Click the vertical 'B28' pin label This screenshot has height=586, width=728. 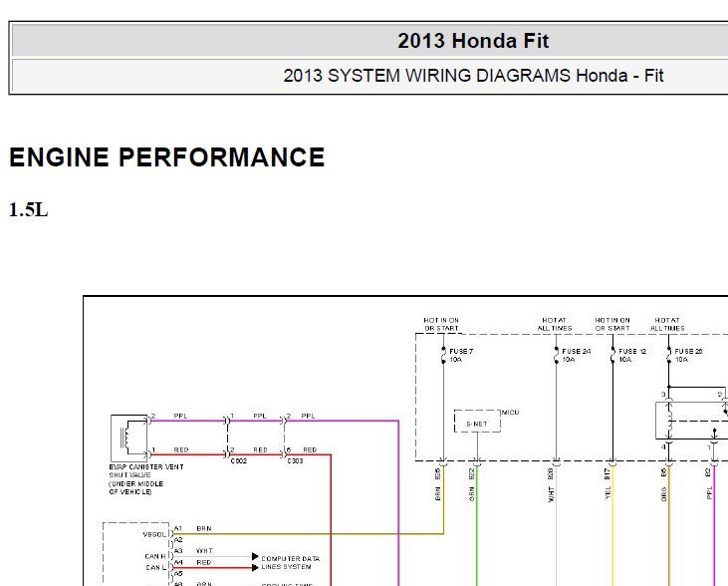point(551,473)
